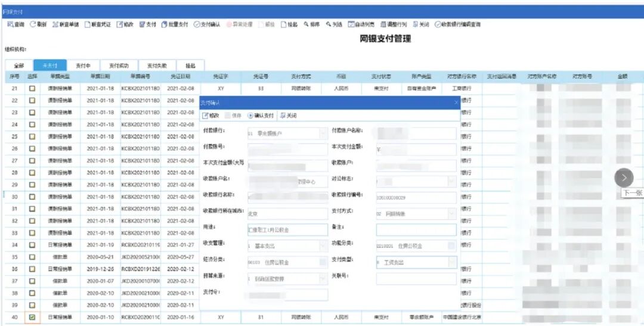This screenshot has height=326, width=644.
Task: Go to next image with arrow button
Action: [624, 178]
